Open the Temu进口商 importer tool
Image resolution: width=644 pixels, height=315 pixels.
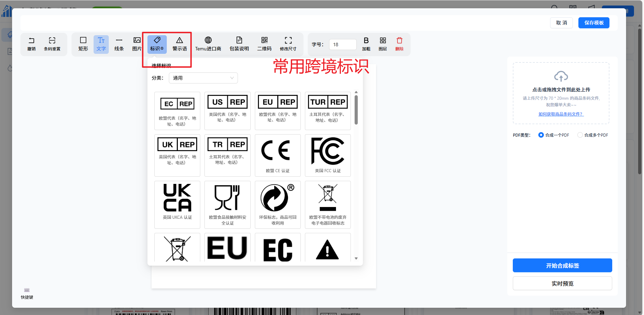point(208,44)
